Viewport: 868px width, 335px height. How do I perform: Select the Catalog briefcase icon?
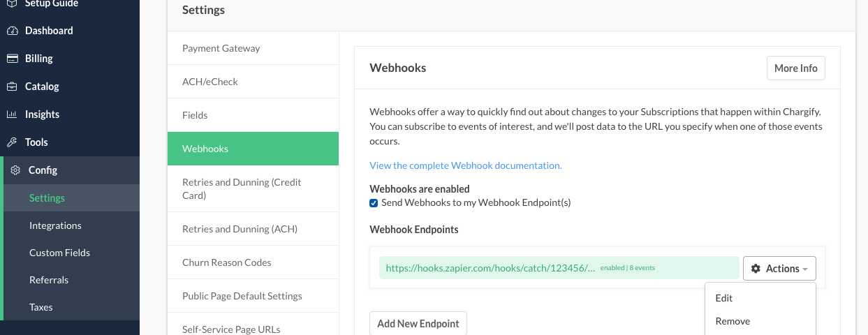[12, 87]
